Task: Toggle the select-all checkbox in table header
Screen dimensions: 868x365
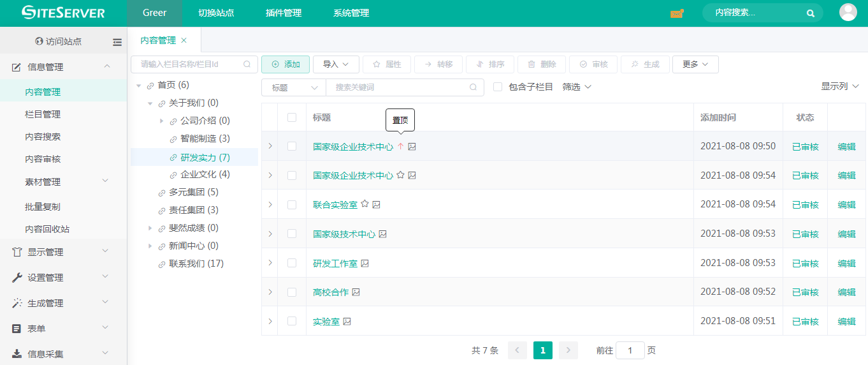Action: point(292,117)
